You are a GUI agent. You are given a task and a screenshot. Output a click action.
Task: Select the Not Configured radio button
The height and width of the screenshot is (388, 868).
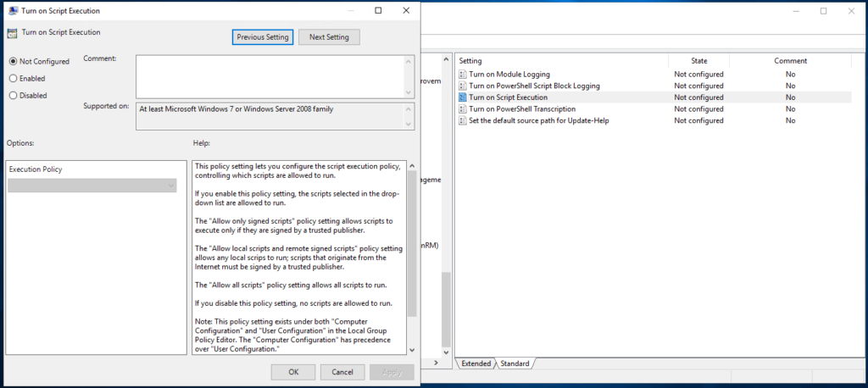pyautogui.click(x=13, y=61)
